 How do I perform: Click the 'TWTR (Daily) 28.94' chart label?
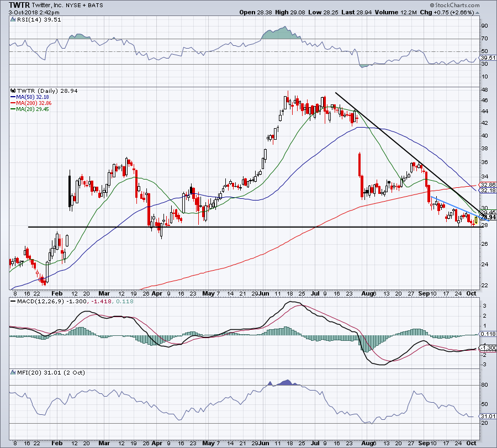[x=47, y=91]
